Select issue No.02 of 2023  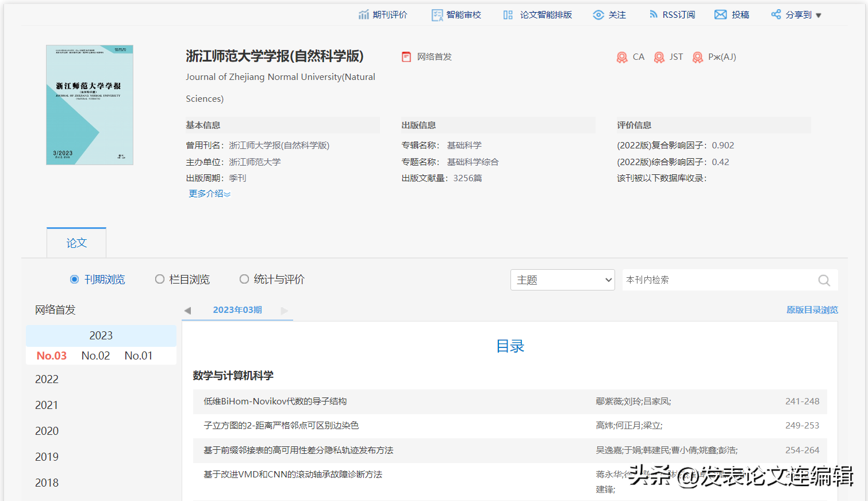(x=95, y=355)
